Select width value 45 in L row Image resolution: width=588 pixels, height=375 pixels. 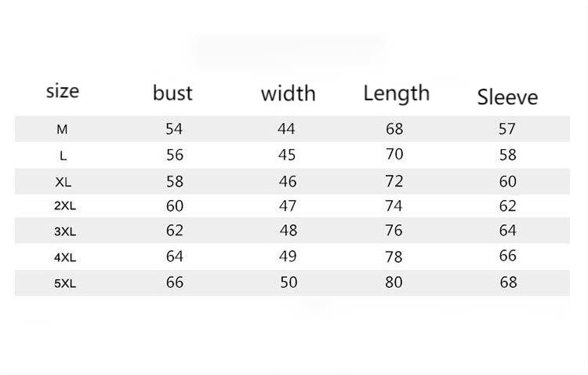point(287,155)
